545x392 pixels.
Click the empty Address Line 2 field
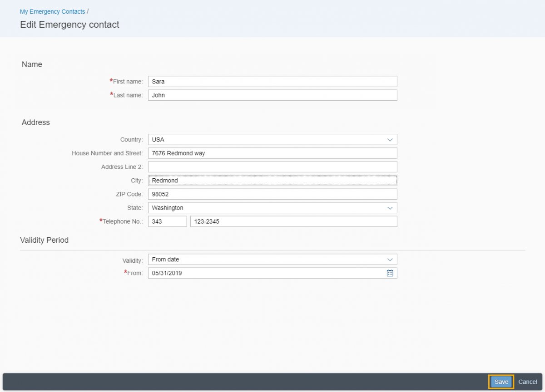point(272,167)
